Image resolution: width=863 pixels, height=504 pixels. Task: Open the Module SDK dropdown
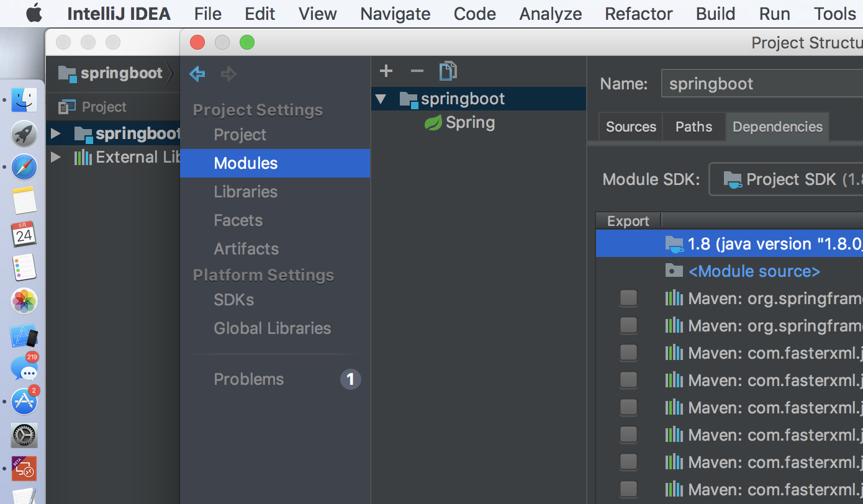(786, 179)
